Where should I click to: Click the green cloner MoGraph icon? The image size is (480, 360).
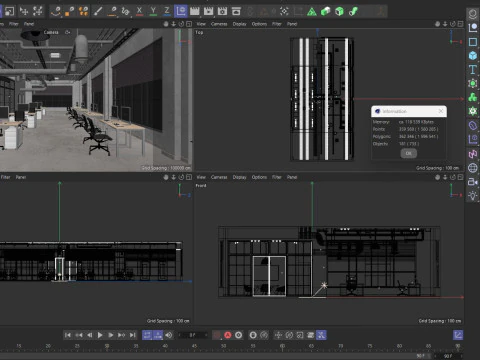(x=473, y=97)
